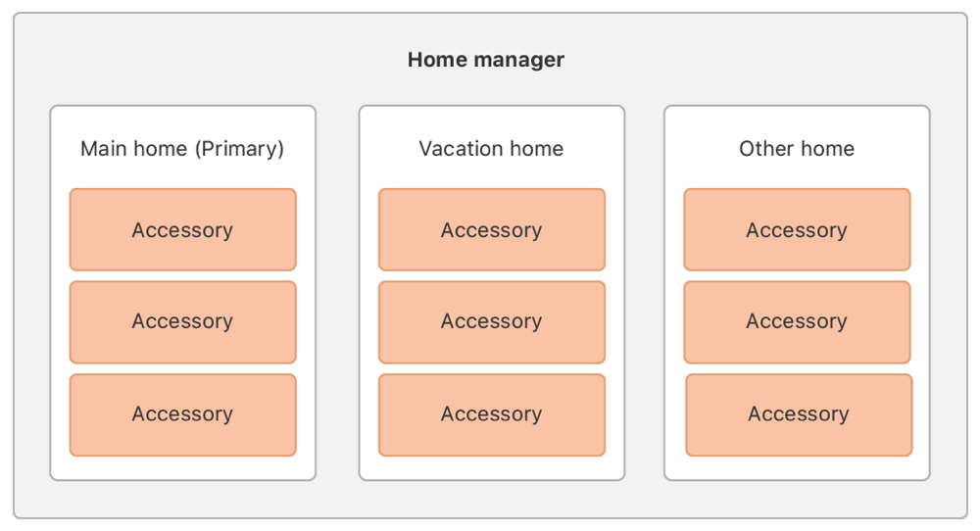Click the "Main home (Primary)" title
Image resolution: width=980 pixels, height=531 pixels.
[182, 149]
